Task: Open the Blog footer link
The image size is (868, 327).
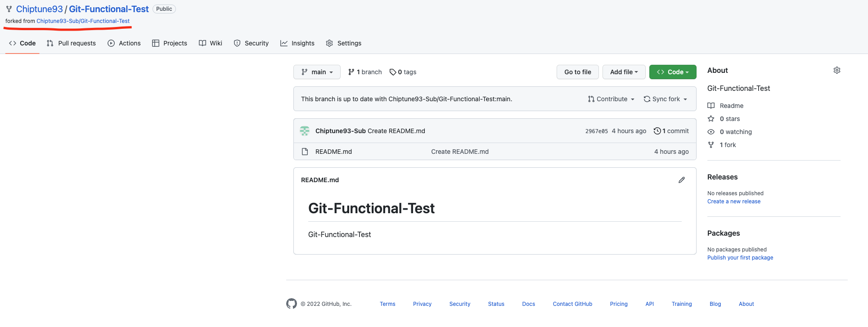Action: pos(715,304)
